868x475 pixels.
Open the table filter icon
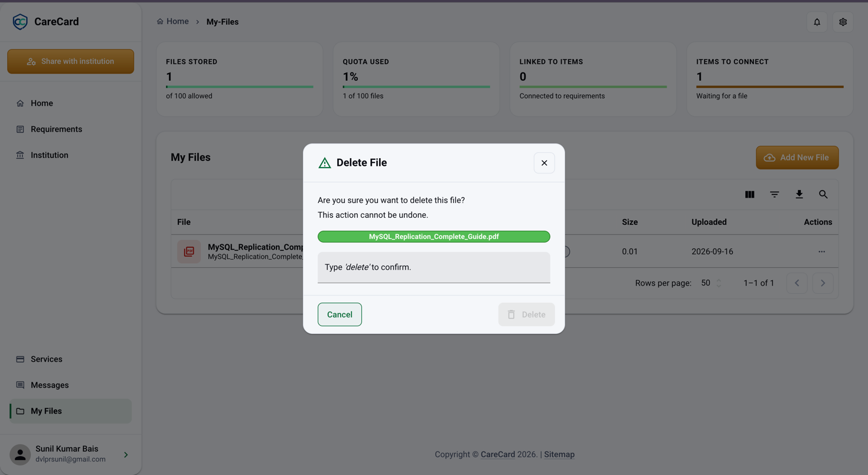pos(775,194)
